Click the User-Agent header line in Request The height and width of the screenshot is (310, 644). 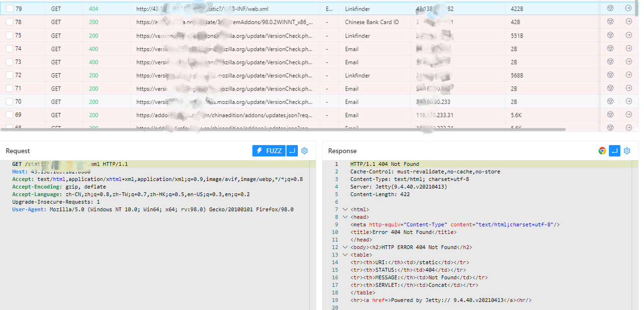click(153, 210)
